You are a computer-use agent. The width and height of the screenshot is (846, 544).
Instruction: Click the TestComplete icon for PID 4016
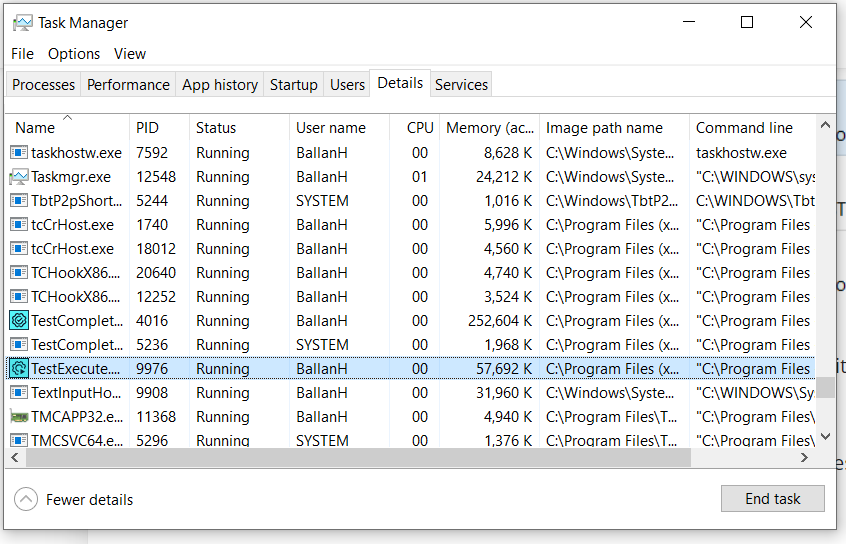(19, 321)
